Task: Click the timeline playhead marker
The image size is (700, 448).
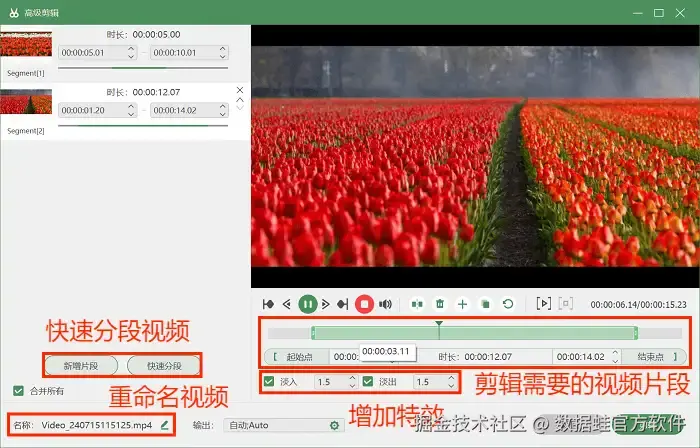Action: 439,324
